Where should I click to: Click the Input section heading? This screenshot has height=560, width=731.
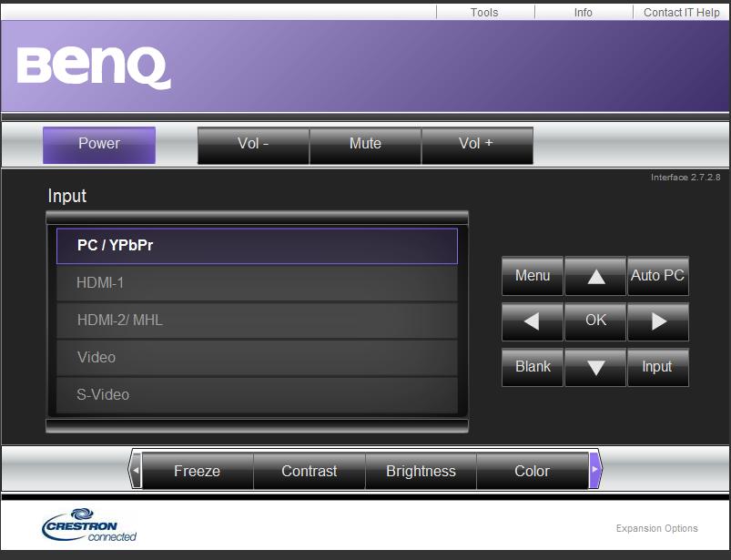point(67,196)
